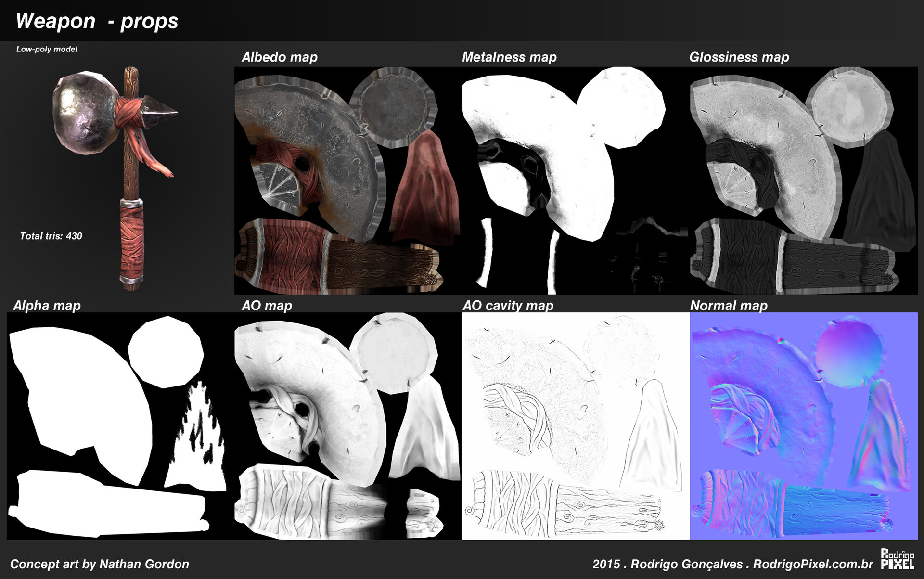Click the Rodrigo Pixel logo
Screen dimensions: 924x579
pyautogui.click(x=898, y=559)
